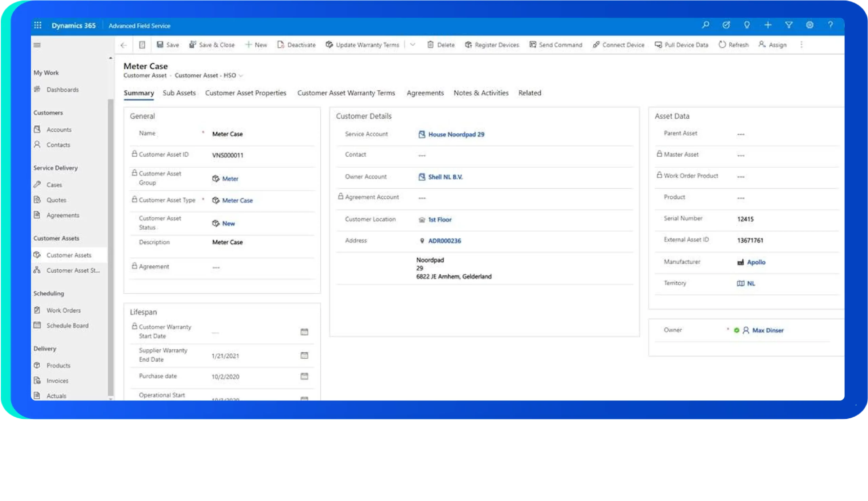Image resolution: width=868 pixels, height=501 pixels.
Task: Click Save & Close
Action: tap(212, 45)
